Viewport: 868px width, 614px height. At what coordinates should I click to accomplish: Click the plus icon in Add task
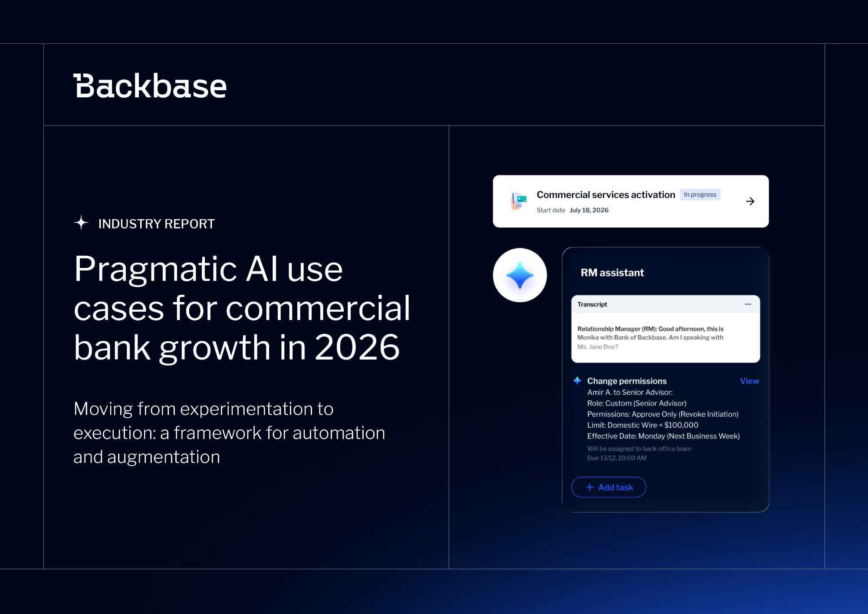(x=590, y=487)
